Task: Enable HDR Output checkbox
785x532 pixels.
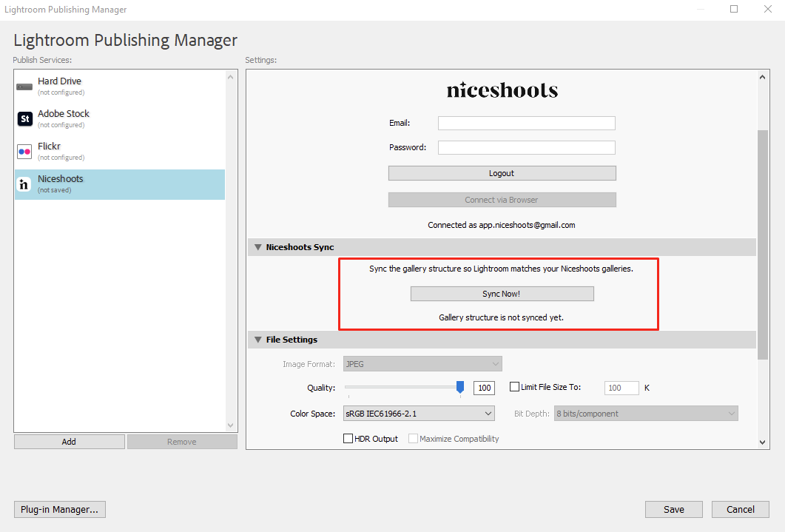Action: pos(348,439)
